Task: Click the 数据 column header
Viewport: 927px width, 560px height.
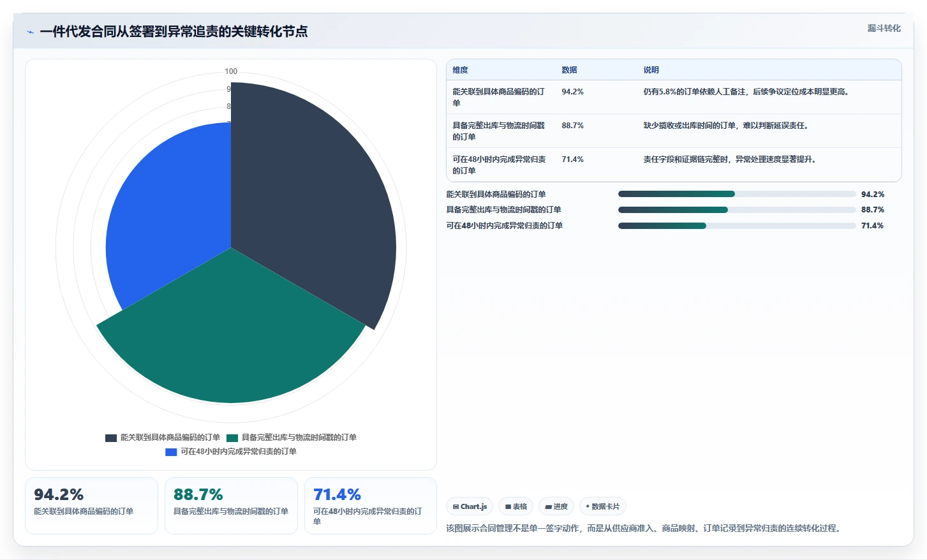Action: pyautogui.click(x=569, y=70)
